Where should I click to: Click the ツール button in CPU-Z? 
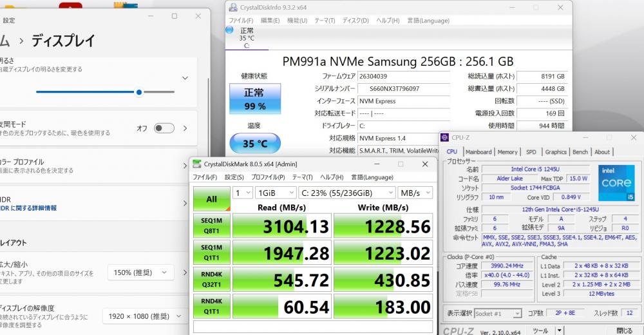(540, 330)
